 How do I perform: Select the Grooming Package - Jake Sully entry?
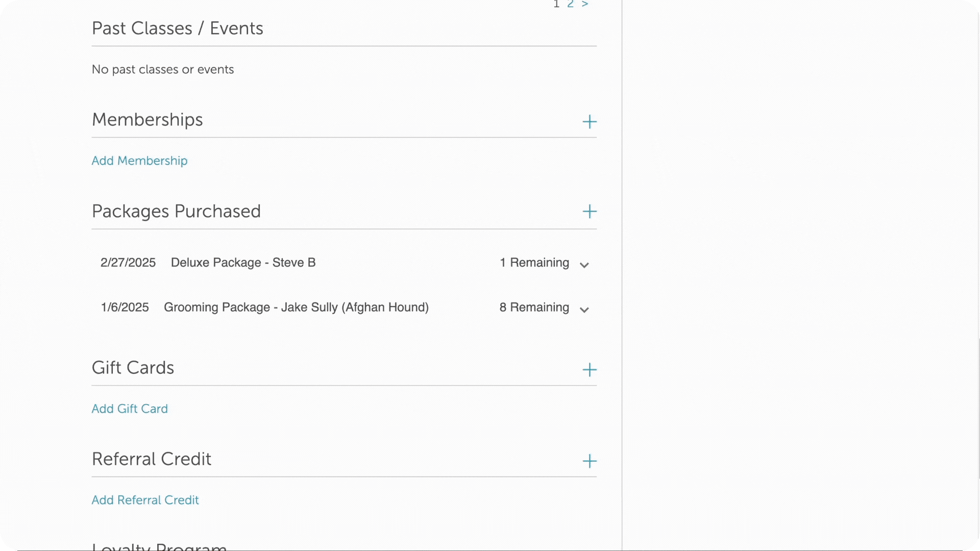click(296, 307)
